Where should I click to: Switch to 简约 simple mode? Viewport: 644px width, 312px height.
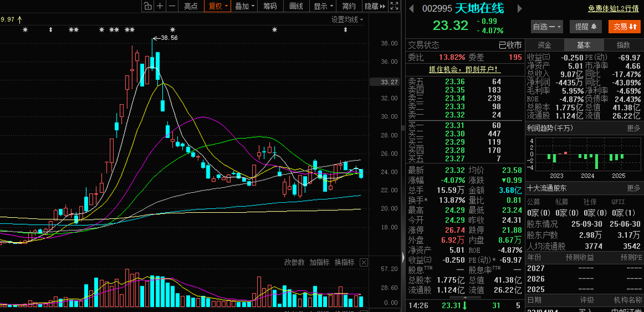(x=349, y=6)
